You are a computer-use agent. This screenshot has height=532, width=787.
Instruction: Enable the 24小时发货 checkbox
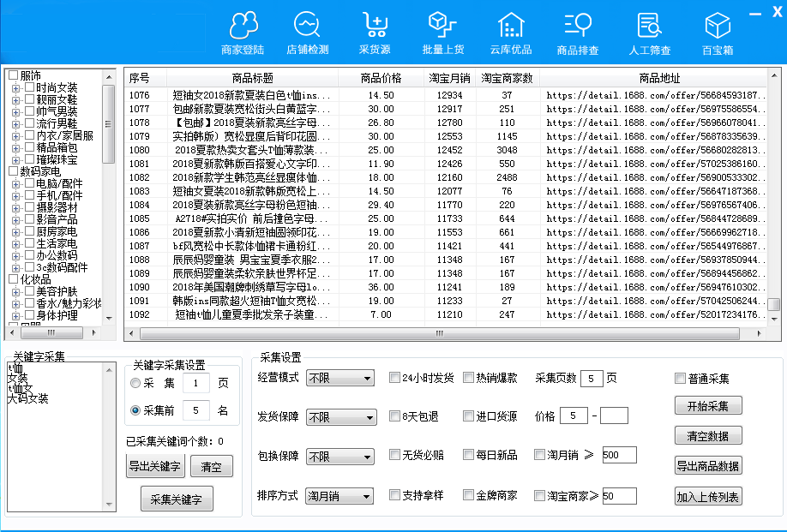(394, 378)
